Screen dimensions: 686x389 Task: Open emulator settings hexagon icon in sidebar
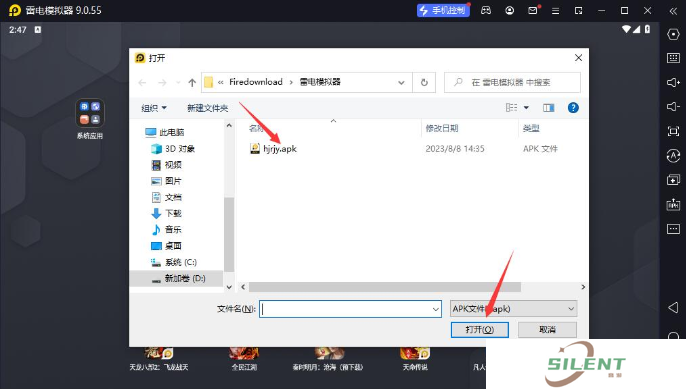click(673, 34)
